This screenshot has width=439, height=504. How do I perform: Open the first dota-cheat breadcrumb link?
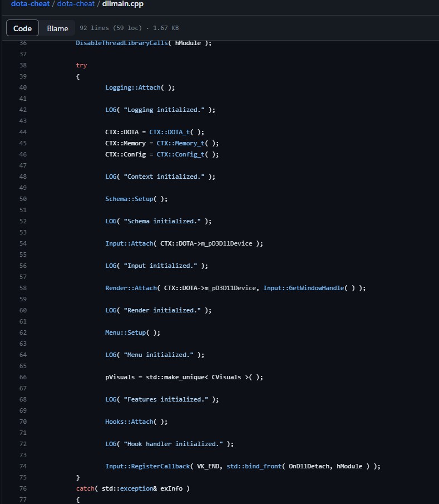click(30, 4)
